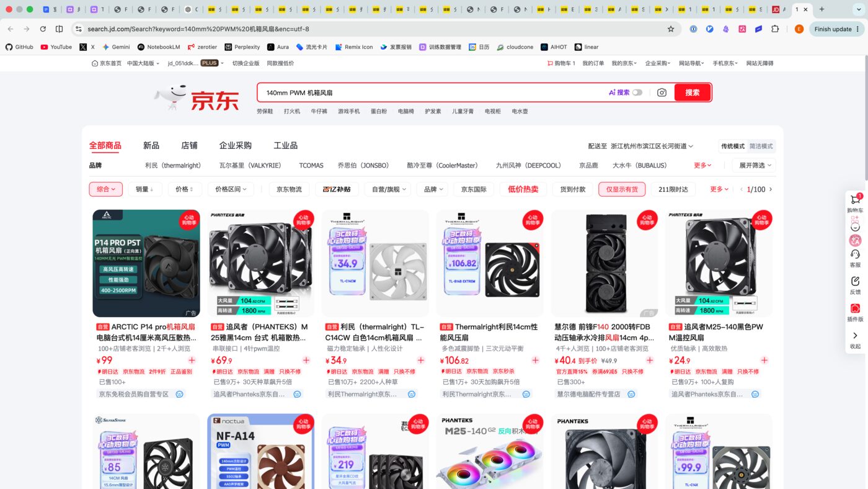Open the Gemini bookmark
868x489 pixels.
(x=116, y=47)
